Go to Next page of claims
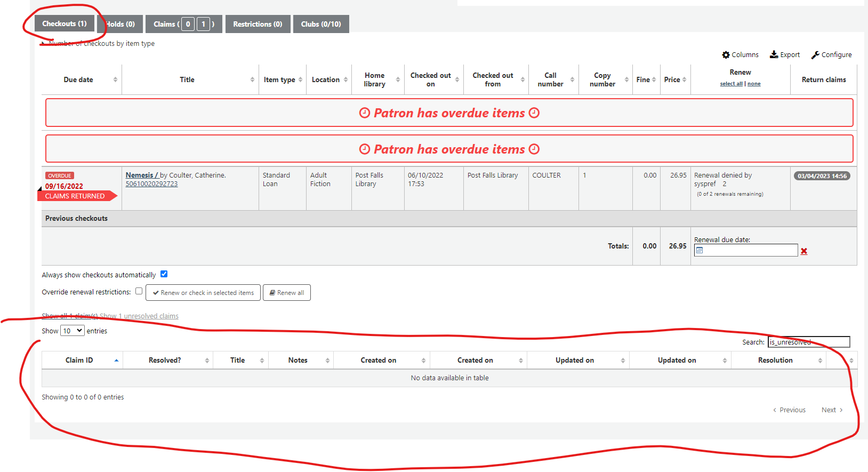The image size is (868, 472). 831,410
